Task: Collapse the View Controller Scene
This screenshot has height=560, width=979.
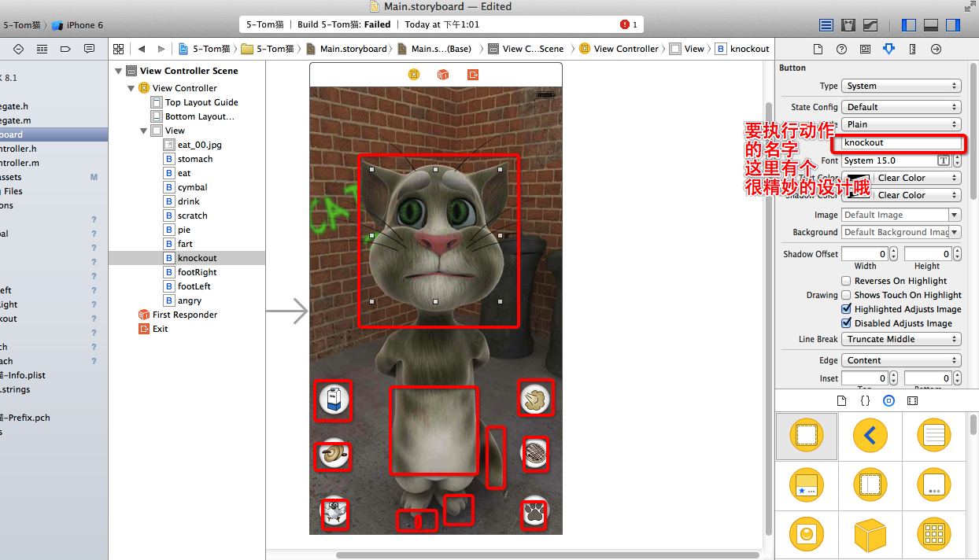Action: click(119, 71)
